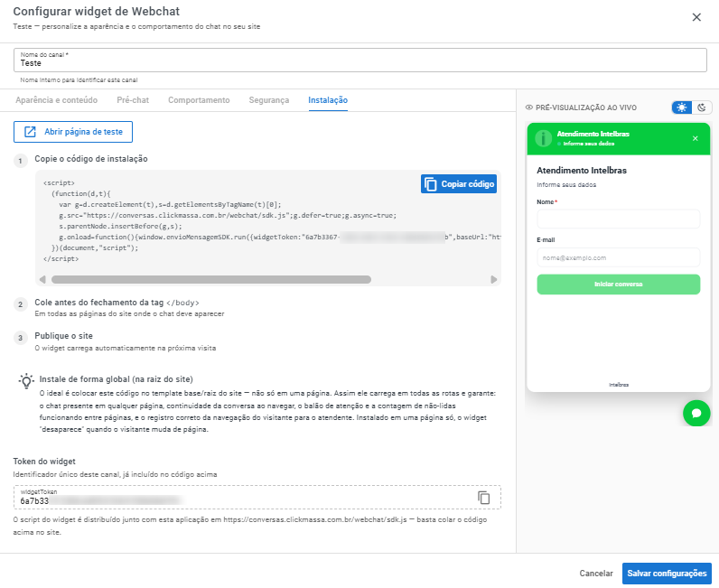Select the Instalação tab
The width and height of the screenshot is (719, 588).
point(327,100)
